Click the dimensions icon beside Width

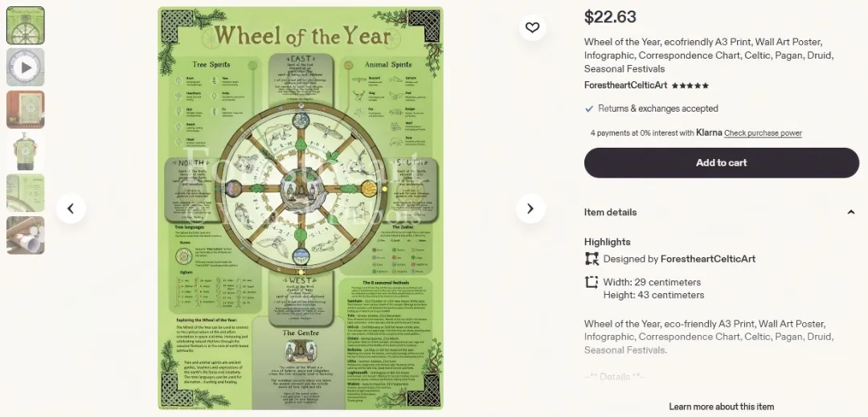592,282
